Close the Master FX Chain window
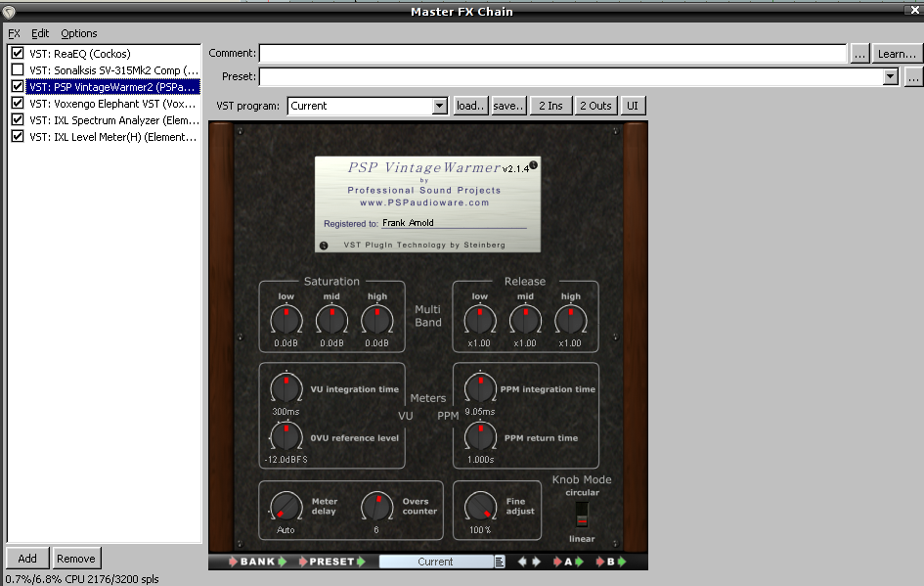The height and width of the screenshot is (586, 924). [x=915, y=10]
